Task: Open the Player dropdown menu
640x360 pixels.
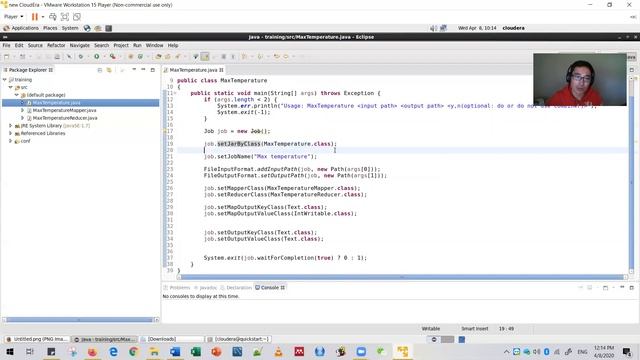Action: pyautogui.click(x=13, y=17)
